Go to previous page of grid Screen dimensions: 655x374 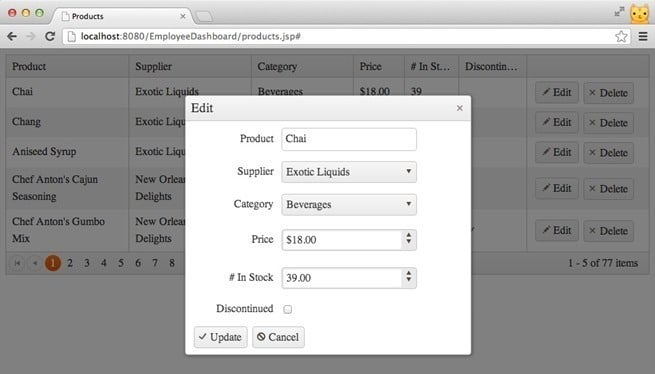click(x=35, y=263)
